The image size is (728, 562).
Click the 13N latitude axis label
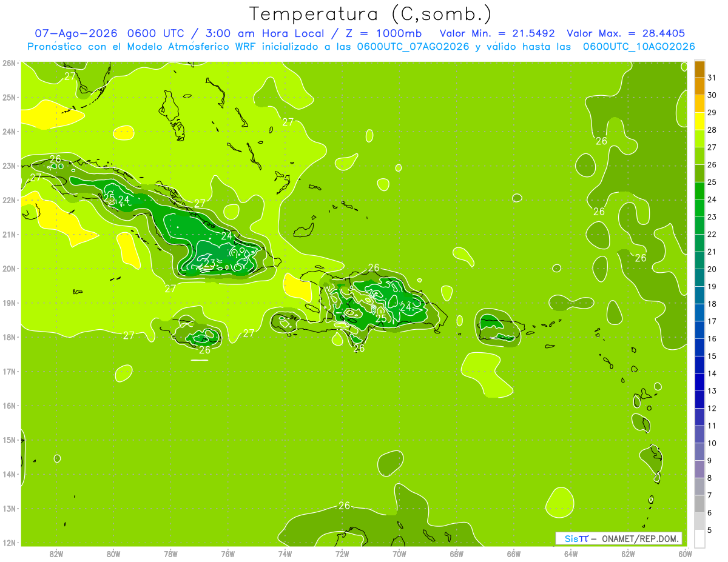10,509
